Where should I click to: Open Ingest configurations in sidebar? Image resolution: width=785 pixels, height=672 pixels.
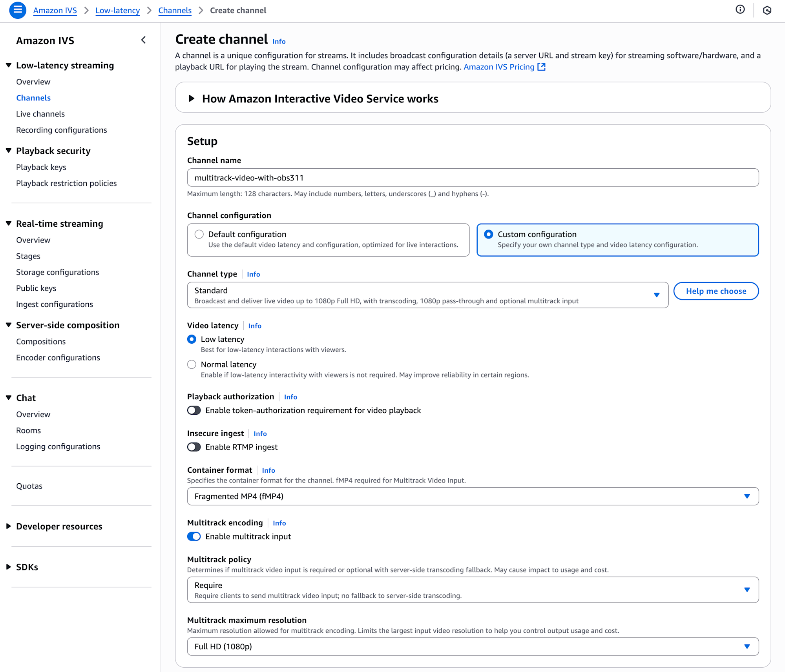[55, 304]
